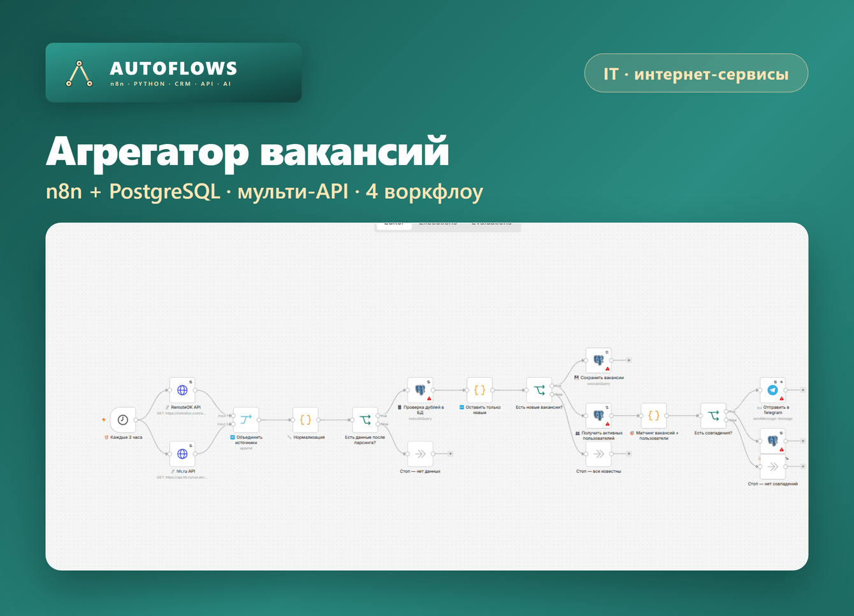Click executeQuery subtitle under Сохранить вакансии

[598, 383]
